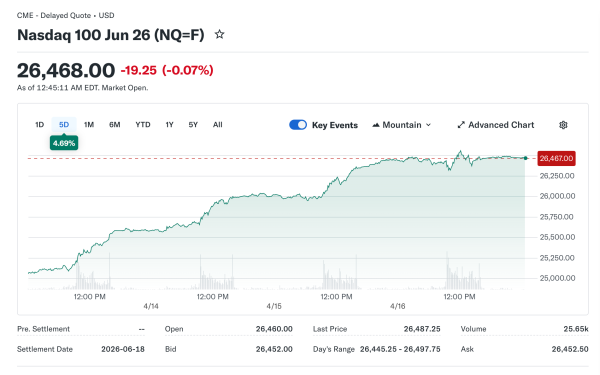
Task: Toggle the Key Events switch
Action: [x=298, y=125]
